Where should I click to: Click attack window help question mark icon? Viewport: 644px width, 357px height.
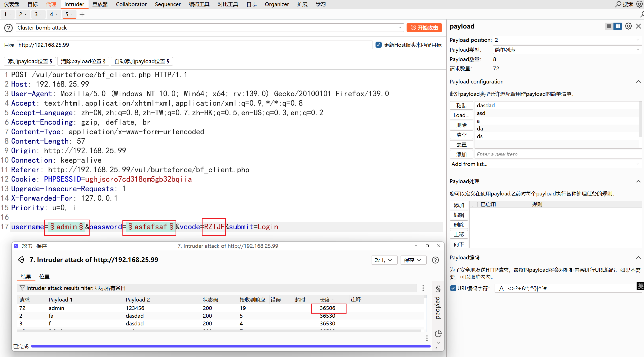435,260
